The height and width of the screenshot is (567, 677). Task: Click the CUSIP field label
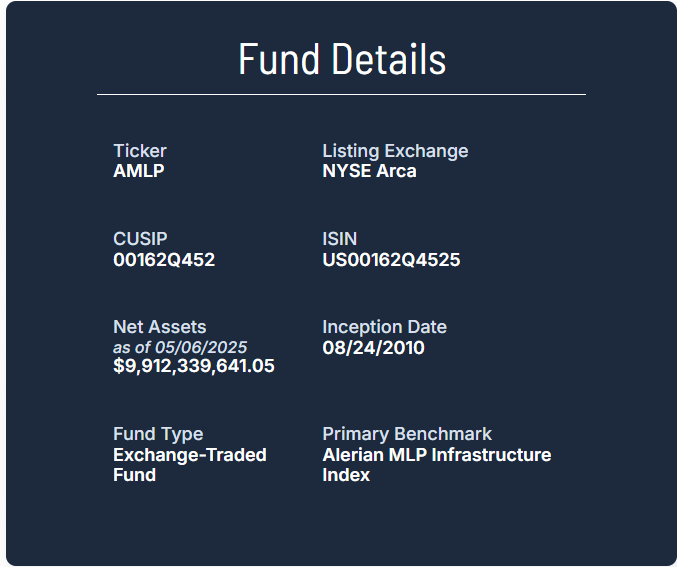coord(140,239)
